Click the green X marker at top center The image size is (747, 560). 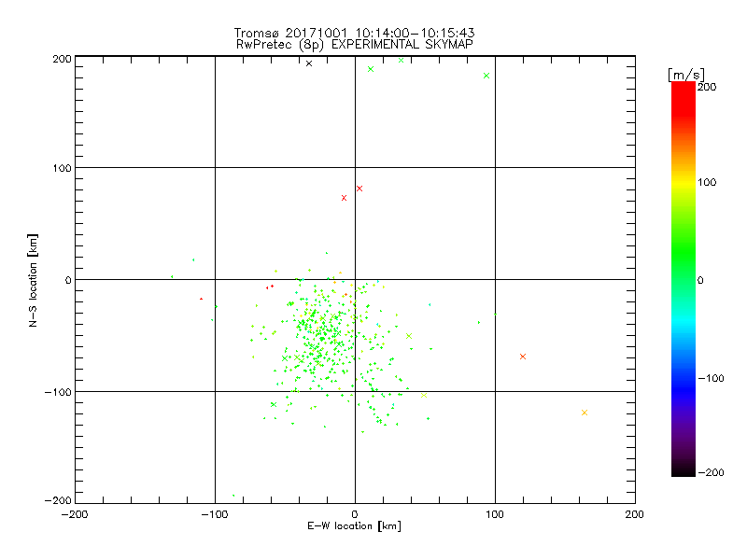[371, 69]
